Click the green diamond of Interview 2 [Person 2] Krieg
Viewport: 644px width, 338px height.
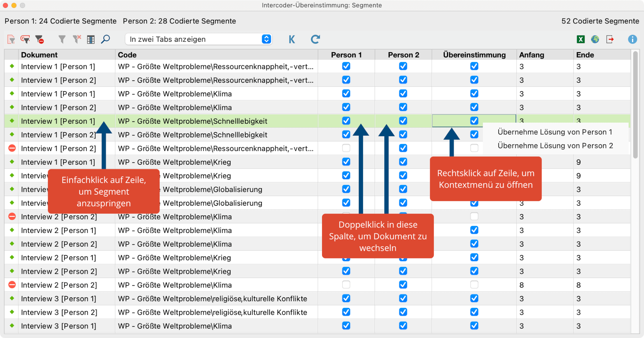point(12,271)
